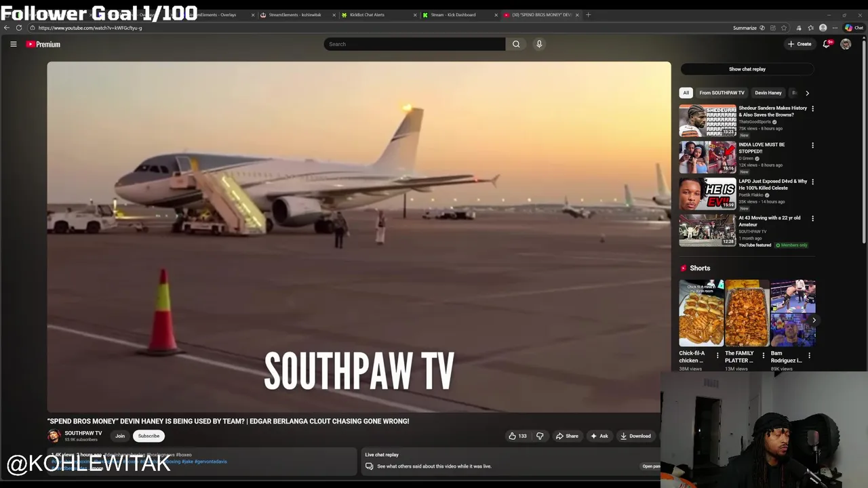The image size is (868, 488).
Task: Like the video with 133 likes
Action: pyautogui.click(x=517, y=436)
